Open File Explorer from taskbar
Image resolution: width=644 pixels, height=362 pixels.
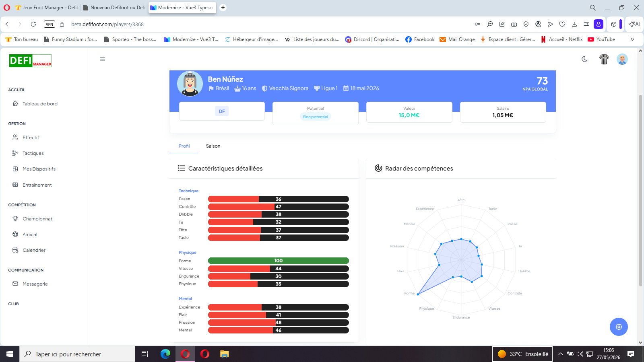pos(224,354)
